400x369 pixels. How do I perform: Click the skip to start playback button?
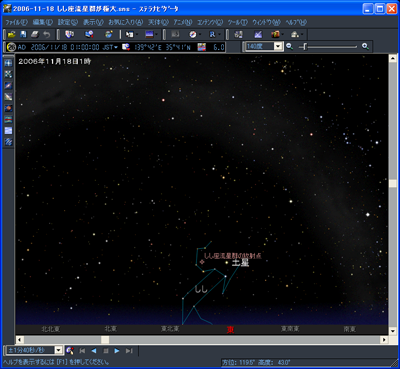(x=82, y=351)
